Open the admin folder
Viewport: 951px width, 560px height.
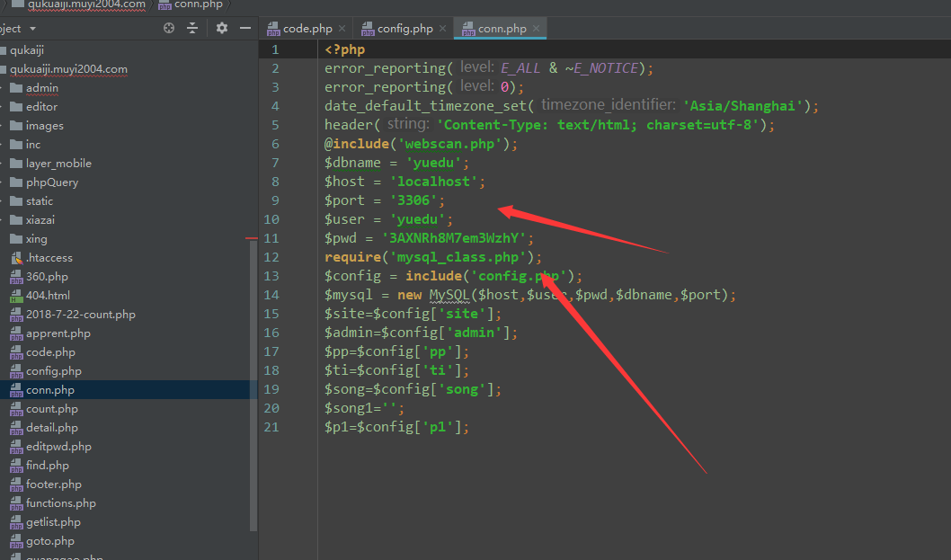pos(42,88)
